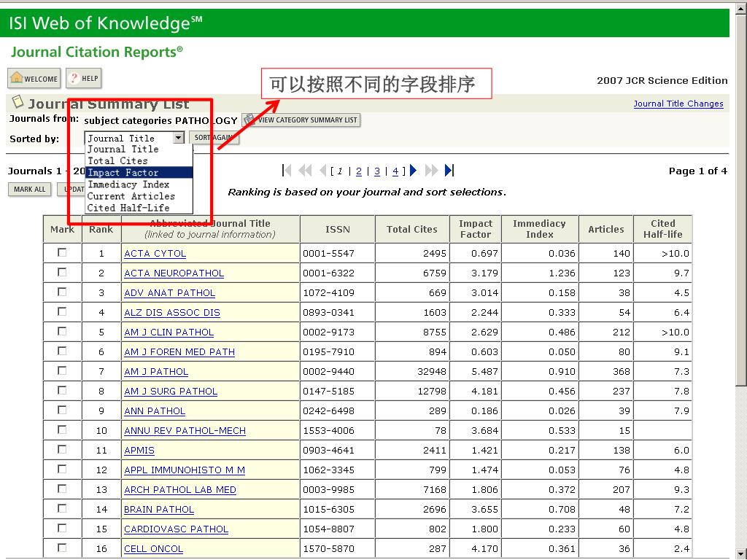
Task: Open AM J FOREN MED PATH link
Action: tap(179, 352)
